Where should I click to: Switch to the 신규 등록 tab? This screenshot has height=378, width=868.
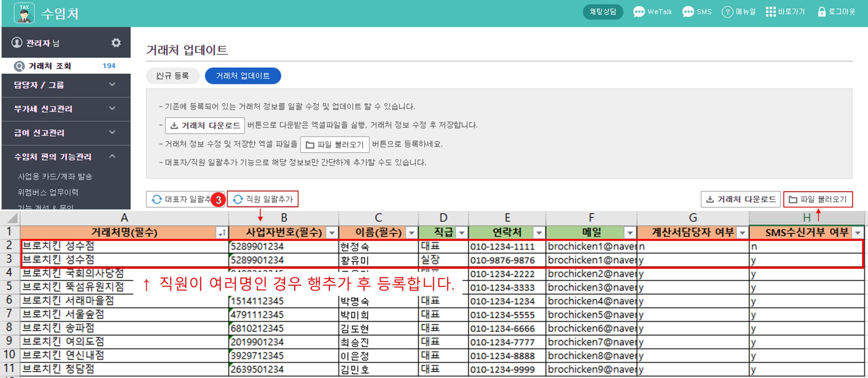173,76
